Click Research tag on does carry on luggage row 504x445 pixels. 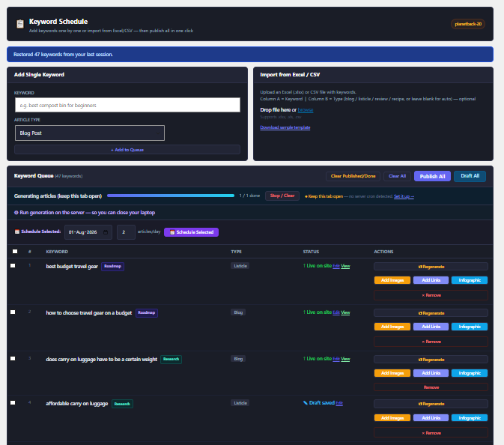tap(171, 359)
